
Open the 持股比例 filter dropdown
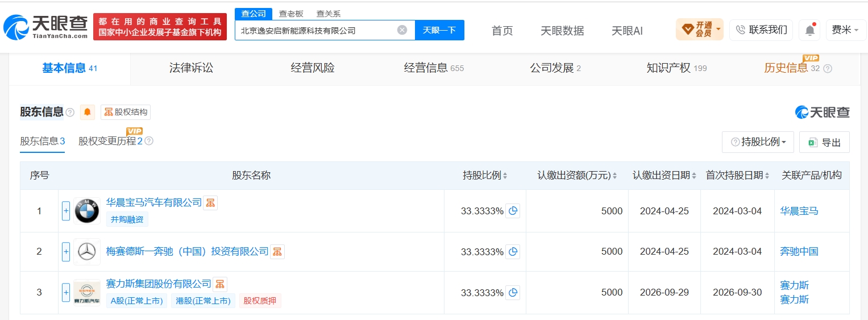point(758,142)
